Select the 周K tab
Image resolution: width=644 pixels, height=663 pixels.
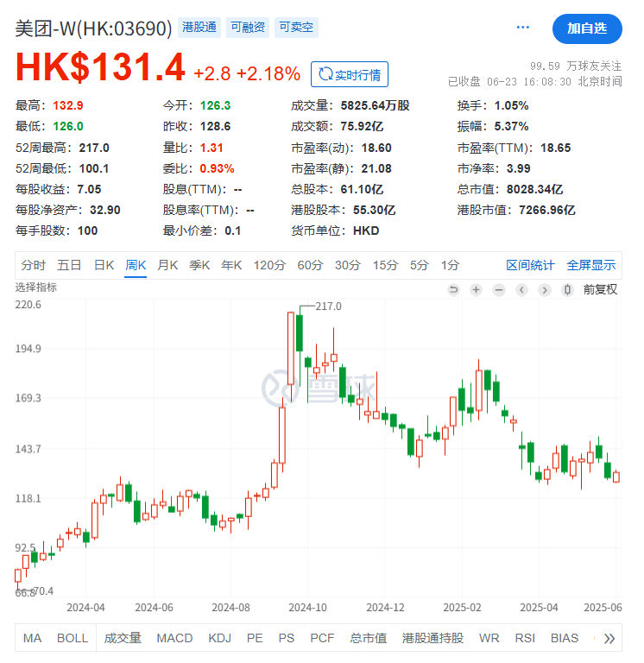(x=136, y=266)
